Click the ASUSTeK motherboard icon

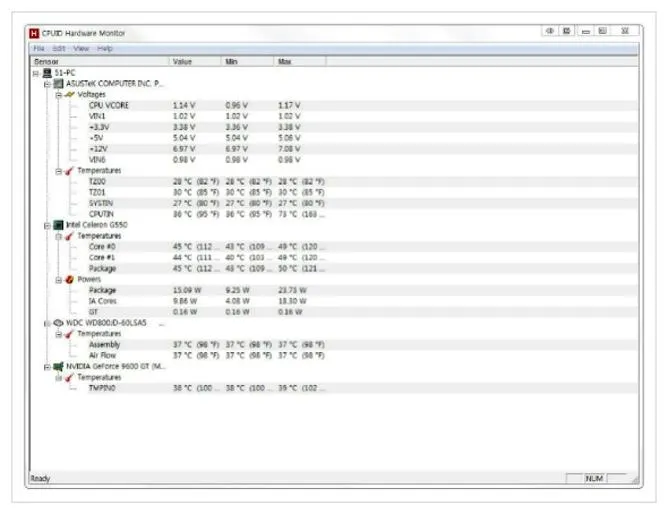click(x=58, y=84)
